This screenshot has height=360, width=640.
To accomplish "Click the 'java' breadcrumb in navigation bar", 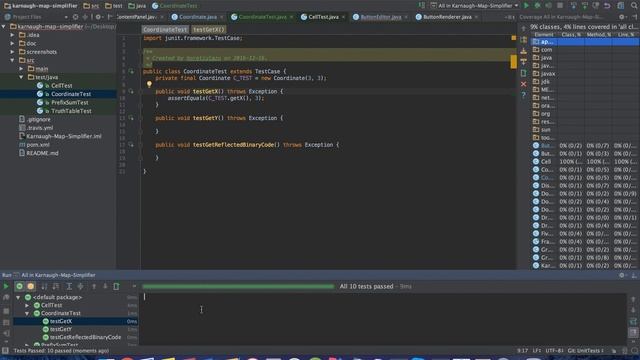I will click(137, 6).
